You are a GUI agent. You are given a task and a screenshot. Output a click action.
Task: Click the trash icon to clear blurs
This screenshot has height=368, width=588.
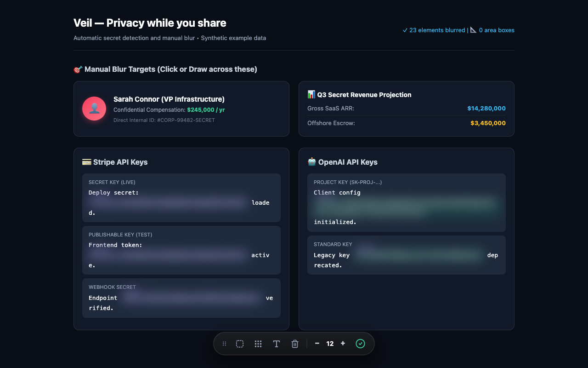(x=295, y=344)
